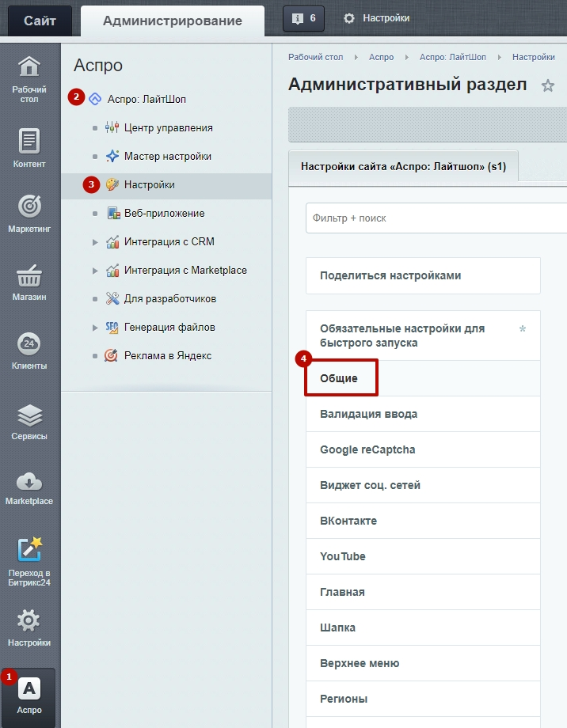Select Аспро: ЛайтШоп in the tree
Screen dimensions: 567x728
coord(147,100)
